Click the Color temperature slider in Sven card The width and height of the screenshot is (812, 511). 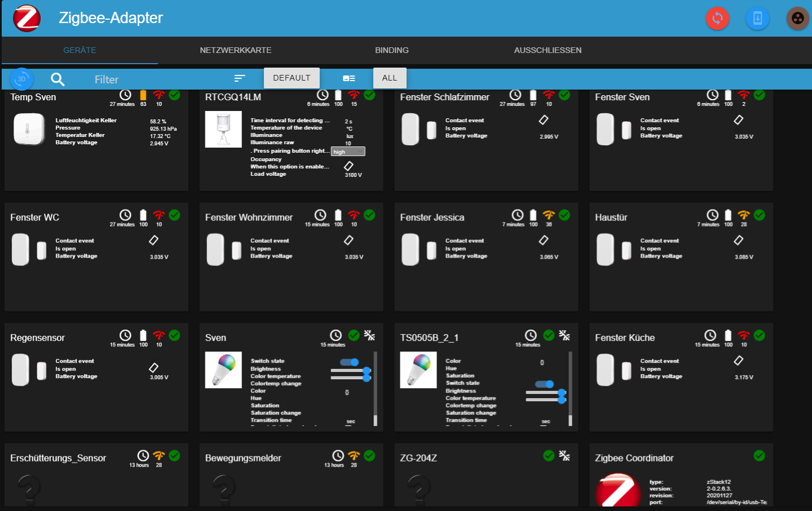coord(351,377)
